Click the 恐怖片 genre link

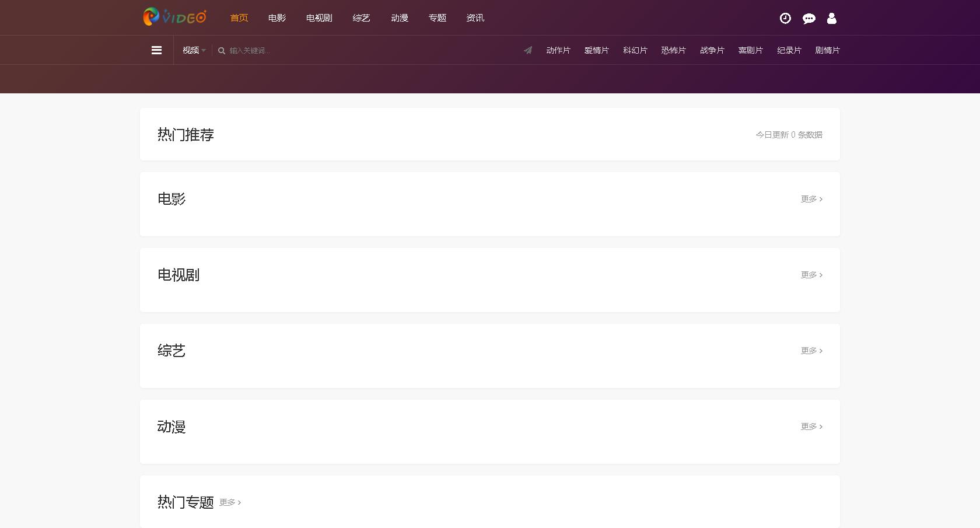[x=674, y=50]
